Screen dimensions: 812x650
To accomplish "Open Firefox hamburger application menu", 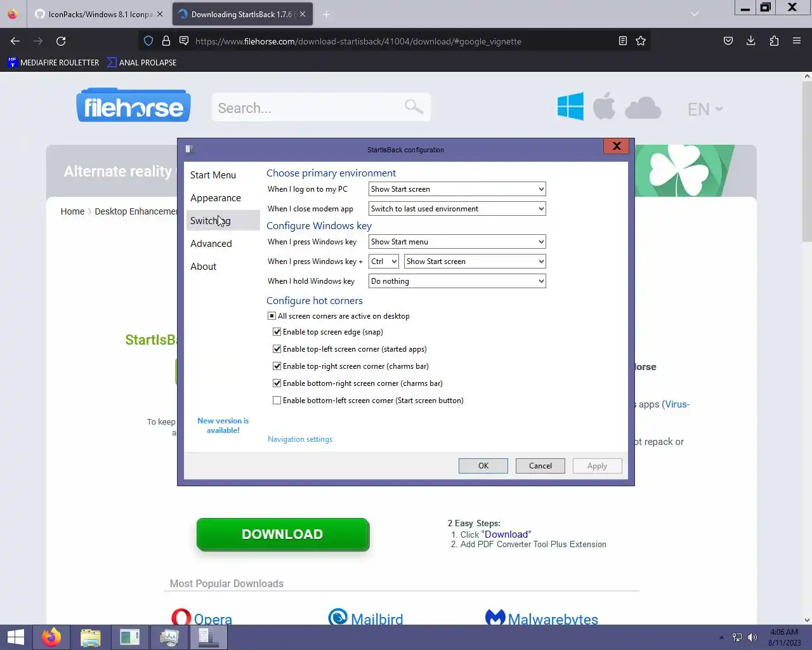I will [x=797, y=41].
